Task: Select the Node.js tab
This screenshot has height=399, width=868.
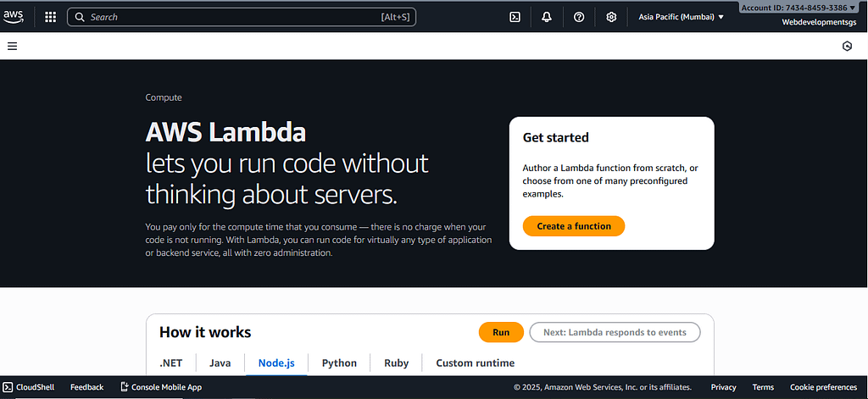Action: point(276,363)
